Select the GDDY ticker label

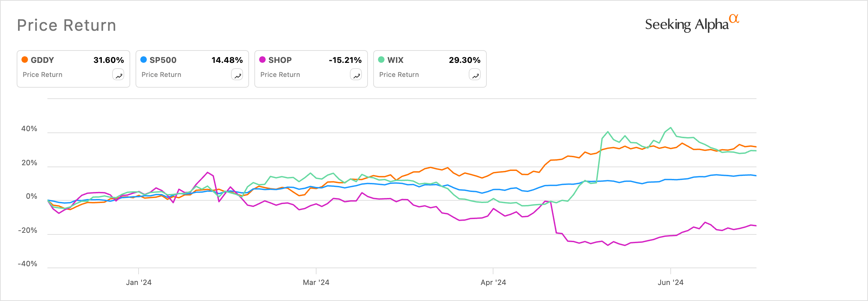42,60
